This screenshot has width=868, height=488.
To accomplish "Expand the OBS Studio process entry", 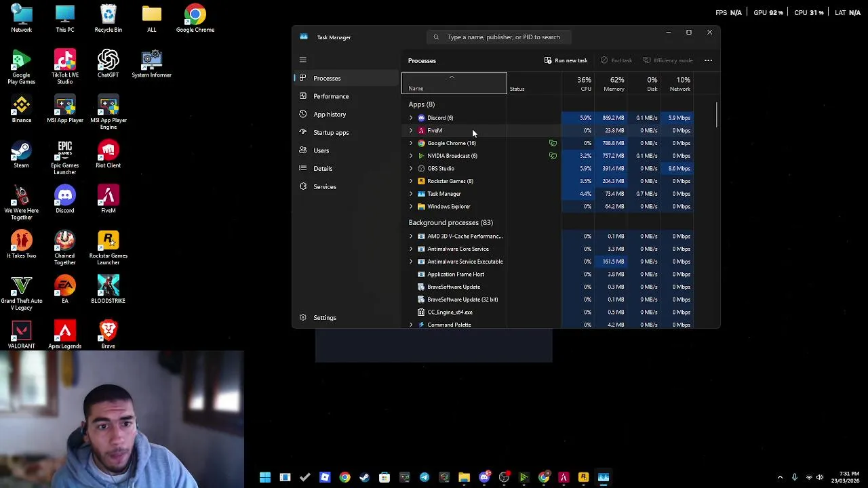I will [x=411, y=168].
